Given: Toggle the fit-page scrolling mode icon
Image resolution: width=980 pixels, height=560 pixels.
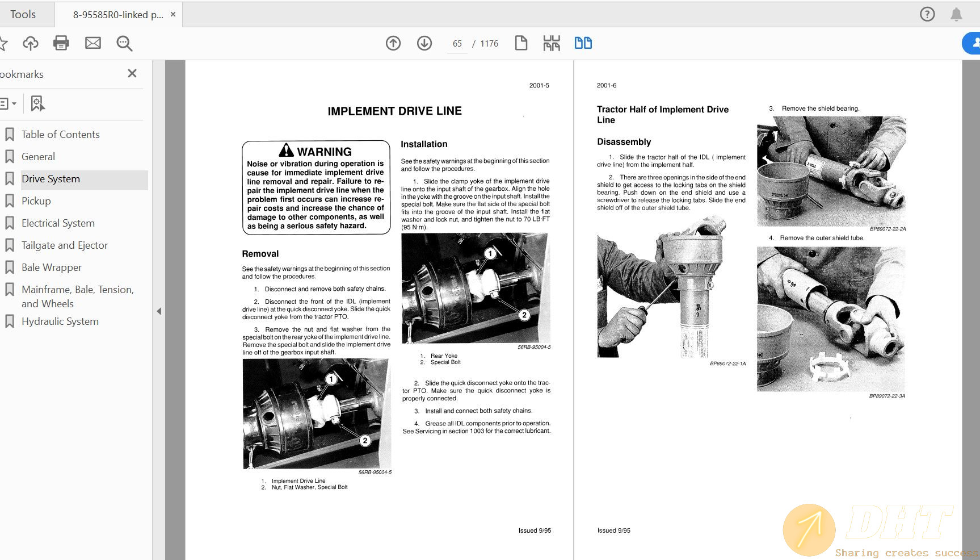Looking at the screenshot, I should (x=551, y=43).
